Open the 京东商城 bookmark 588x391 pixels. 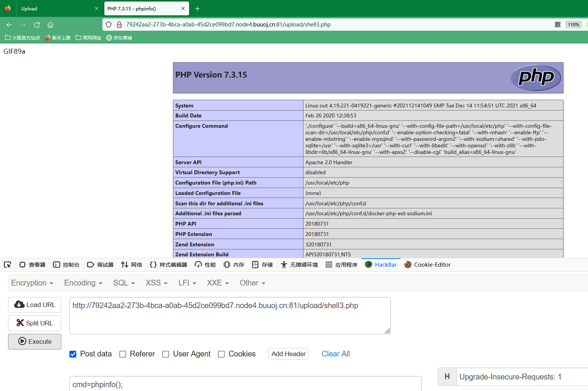119,38
